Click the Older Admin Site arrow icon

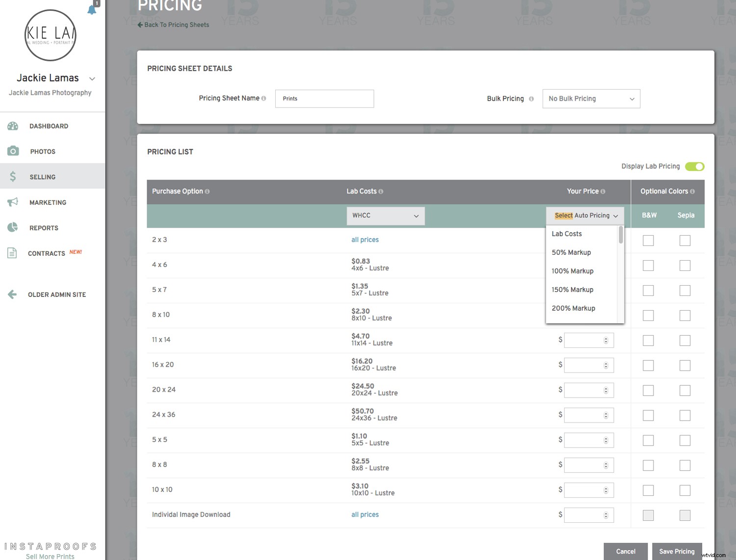[x=12, y=294]
